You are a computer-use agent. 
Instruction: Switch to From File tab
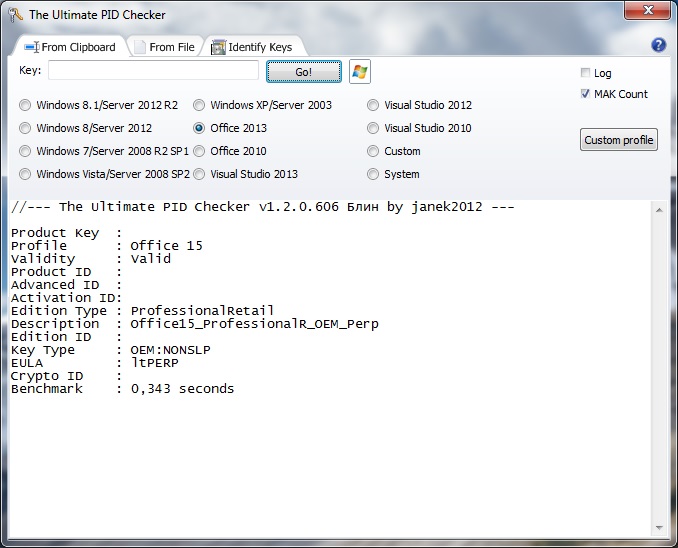(164, 47)
